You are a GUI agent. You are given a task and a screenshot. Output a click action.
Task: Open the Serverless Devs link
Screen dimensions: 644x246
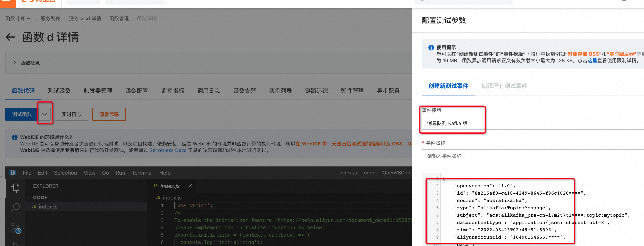coord(168,150)
